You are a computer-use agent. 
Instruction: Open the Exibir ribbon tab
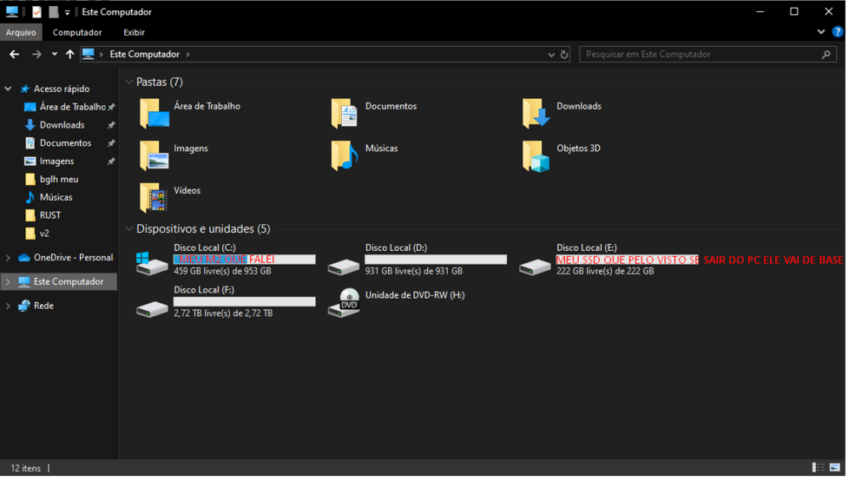[134, 32]
